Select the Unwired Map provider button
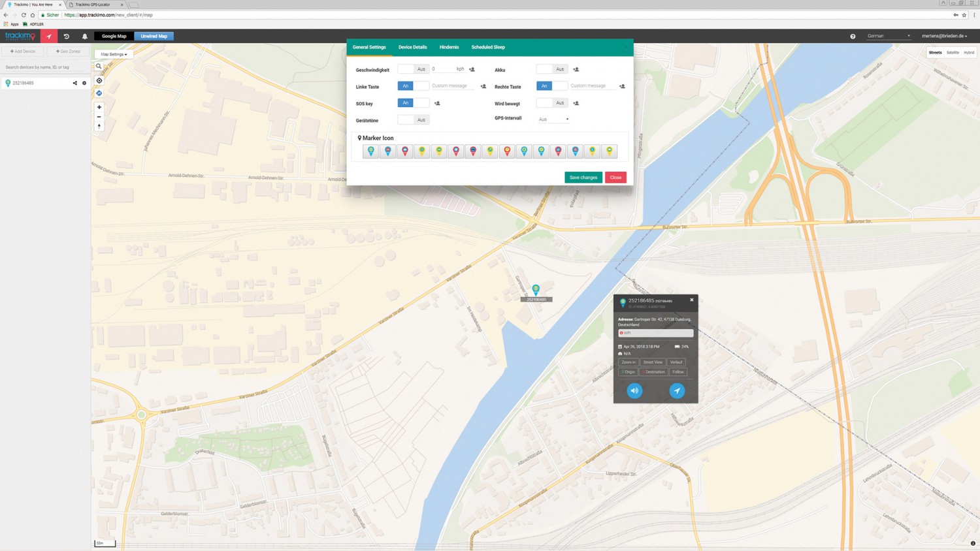The height and width of the screenshot is (551, 980). (x=154, y=37)
